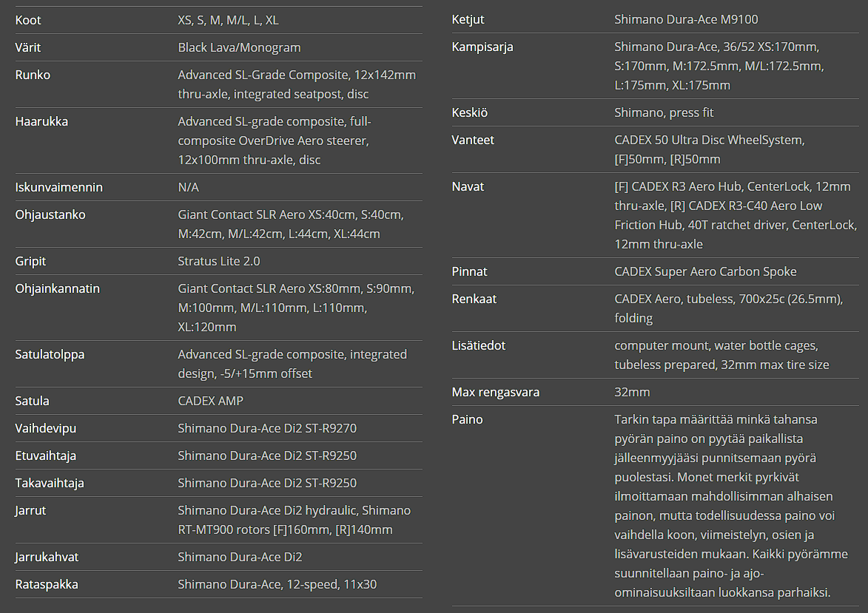Click the 'Satulatolppa' row label
868x613 pixels.
[50, 354]
